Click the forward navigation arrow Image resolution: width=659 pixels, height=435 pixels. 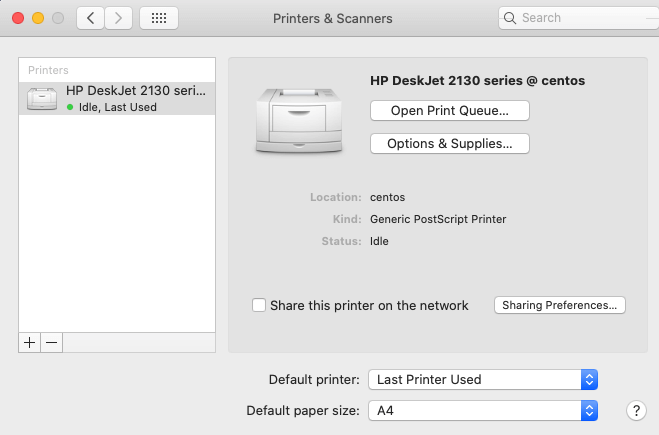pos(119,18)
